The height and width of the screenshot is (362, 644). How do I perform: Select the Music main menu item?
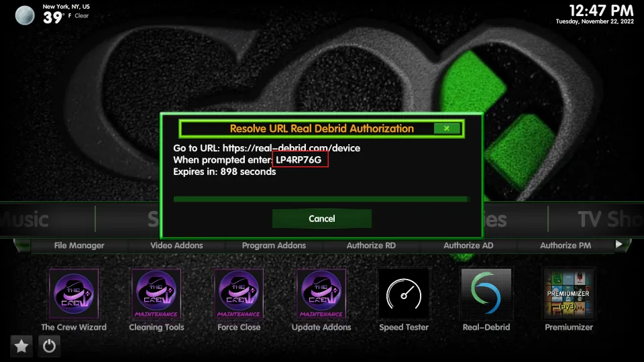(24, 220)
